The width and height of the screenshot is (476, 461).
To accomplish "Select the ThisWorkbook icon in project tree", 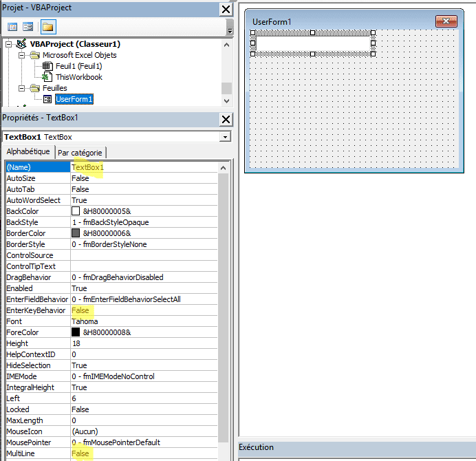I will coord(47,77).
